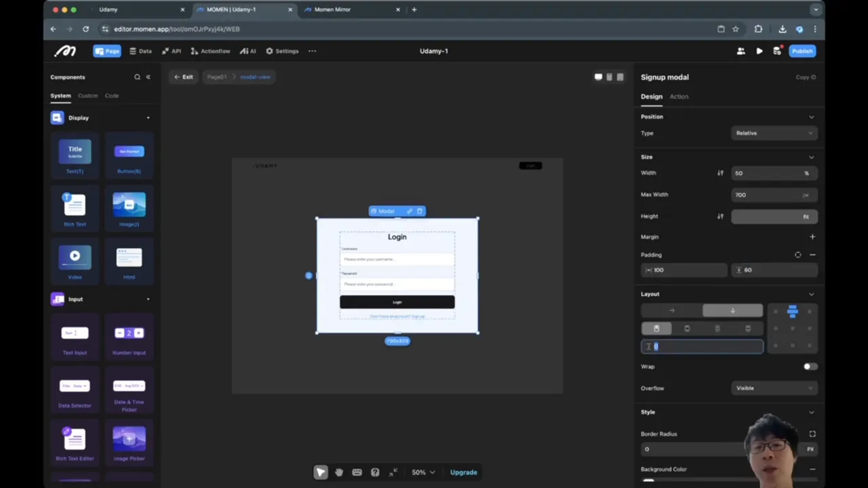Switch to the Action tab
The width and height of the screenshot is (868, 488).
679,96
